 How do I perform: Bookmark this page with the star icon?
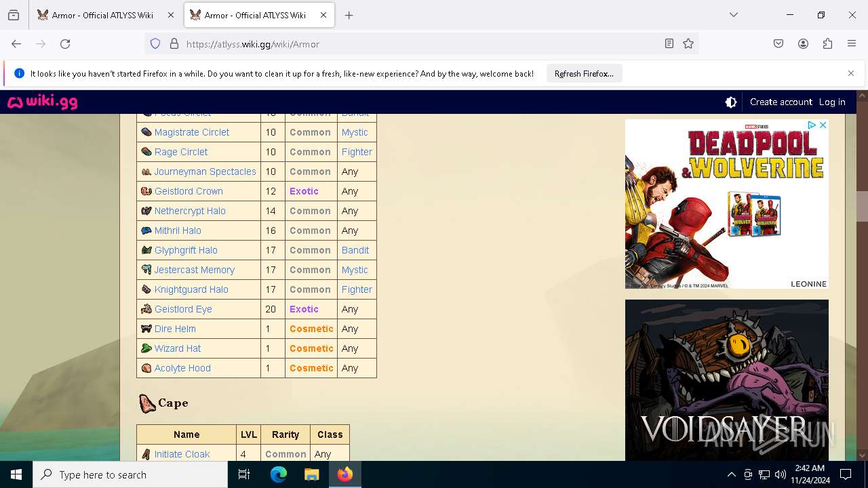(688, 44)
